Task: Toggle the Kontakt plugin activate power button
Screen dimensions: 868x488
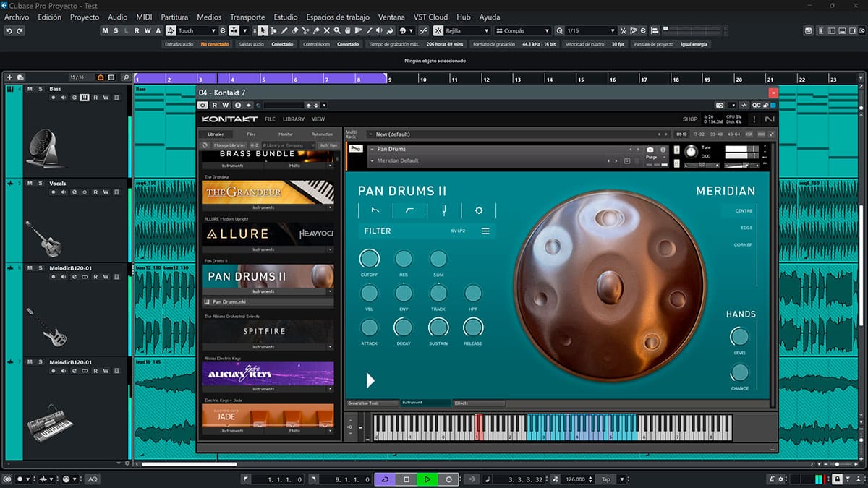Action: (x=203, y=106)
